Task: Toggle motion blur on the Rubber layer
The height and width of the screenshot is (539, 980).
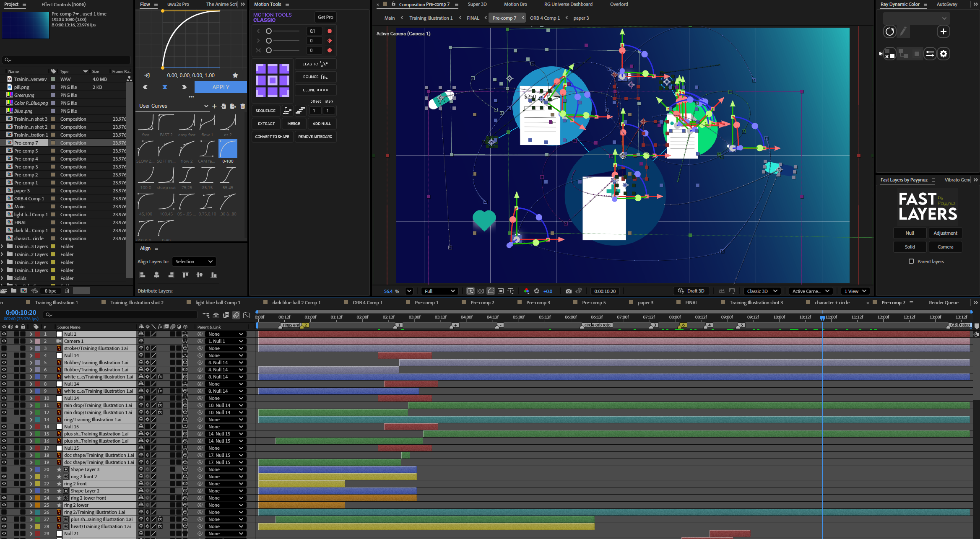Action: [172, 362]
